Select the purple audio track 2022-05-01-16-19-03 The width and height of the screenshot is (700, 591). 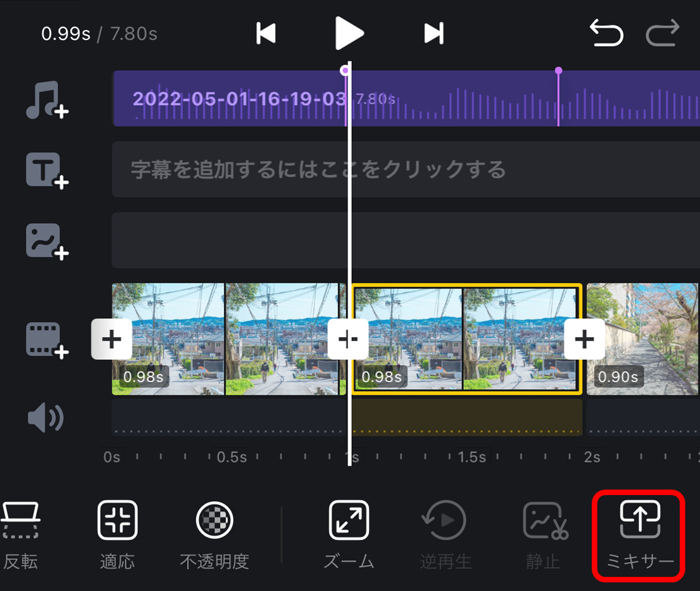coord(406,98)
